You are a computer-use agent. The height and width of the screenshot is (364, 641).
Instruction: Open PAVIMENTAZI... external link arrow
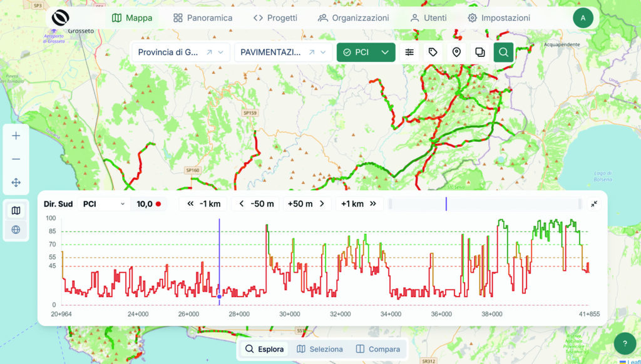(312, 53)
